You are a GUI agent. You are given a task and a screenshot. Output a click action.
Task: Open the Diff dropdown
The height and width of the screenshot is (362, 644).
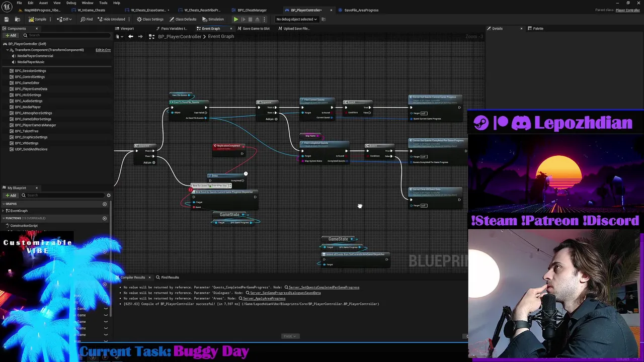(63, 19)
